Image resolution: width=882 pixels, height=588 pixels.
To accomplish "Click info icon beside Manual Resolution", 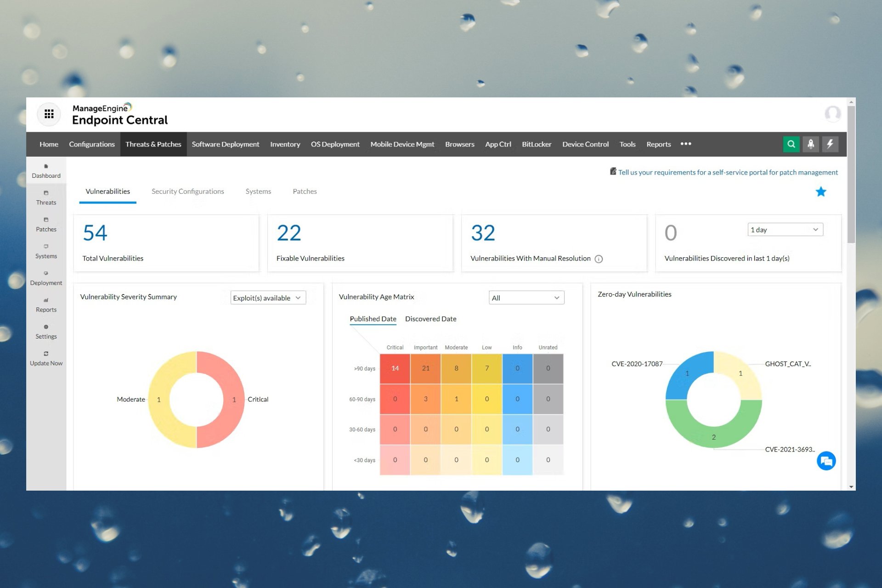I will tap(599, 259).
